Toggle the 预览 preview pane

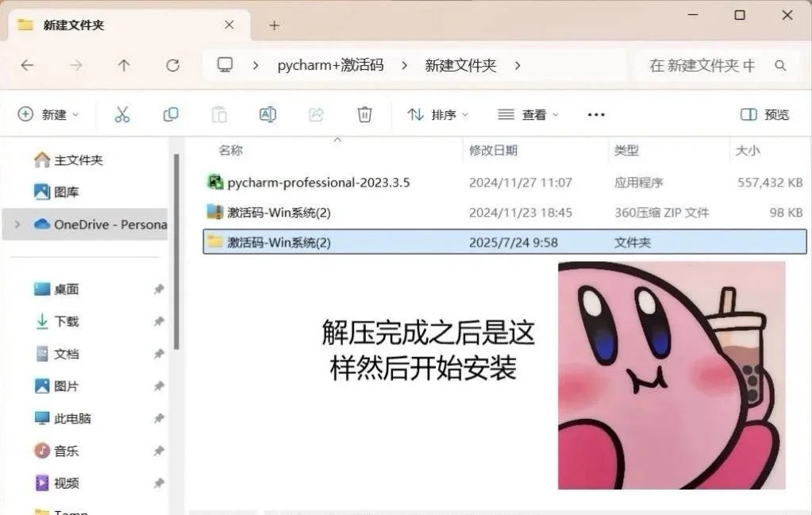coord(763,113)
